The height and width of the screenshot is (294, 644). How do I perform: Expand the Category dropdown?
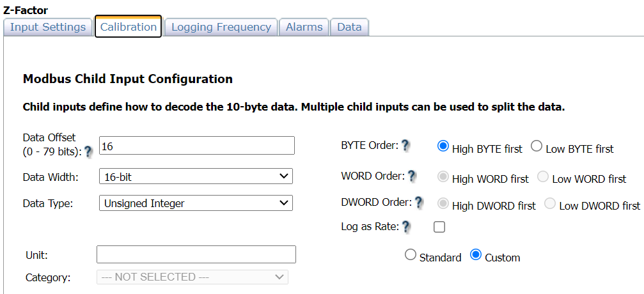click(x=192, y=277)
